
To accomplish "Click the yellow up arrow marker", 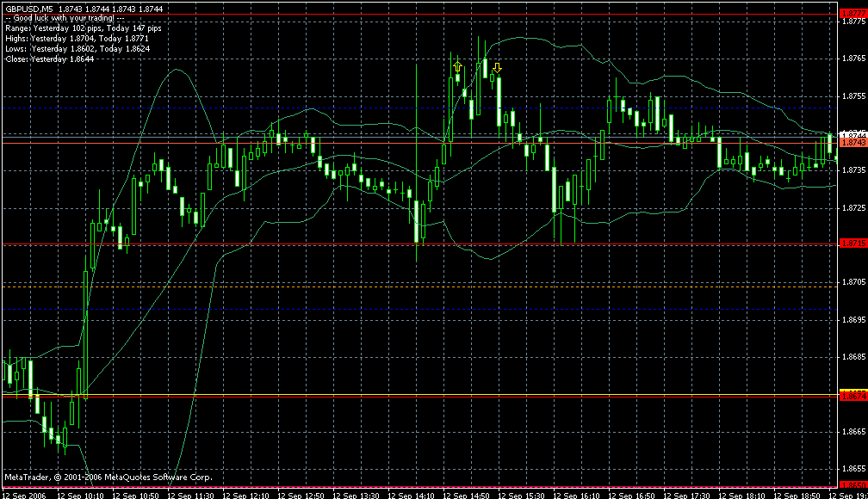I will click(457, 67).
